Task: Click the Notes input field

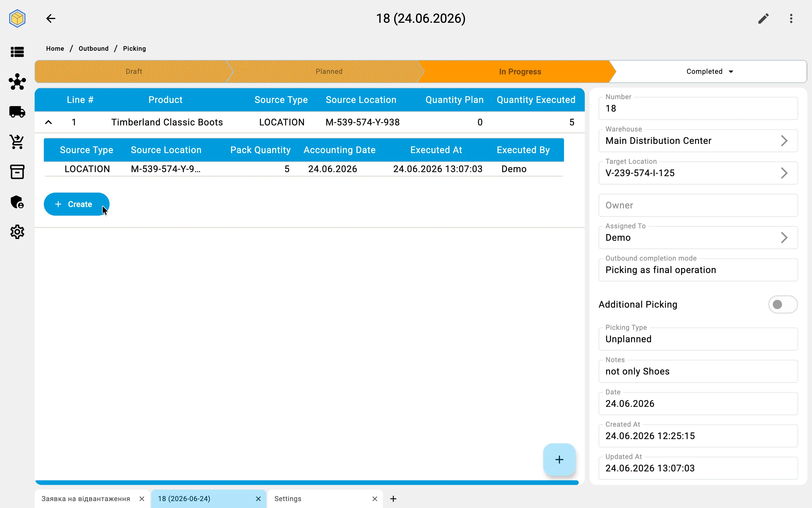Action: pos(698,371)
